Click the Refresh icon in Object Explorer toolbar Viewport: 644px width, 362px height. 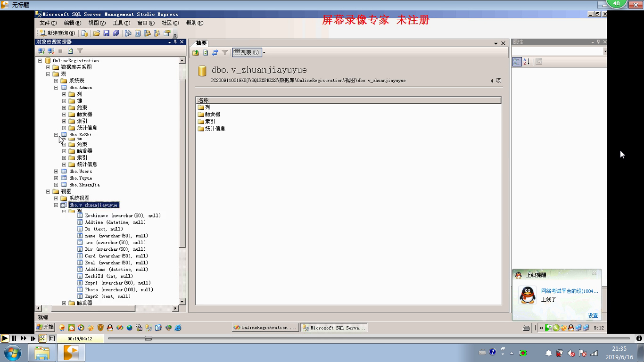click(70, 51)
